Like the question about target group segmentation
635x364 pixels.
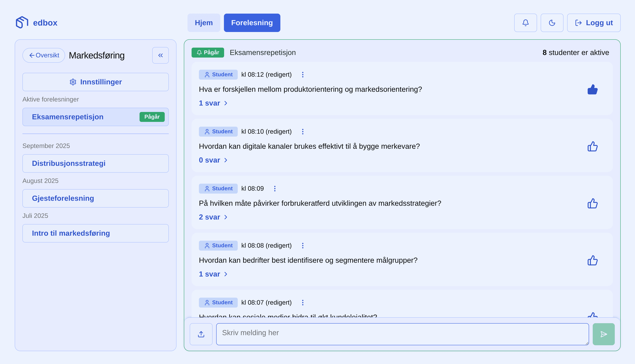point(593,260)
